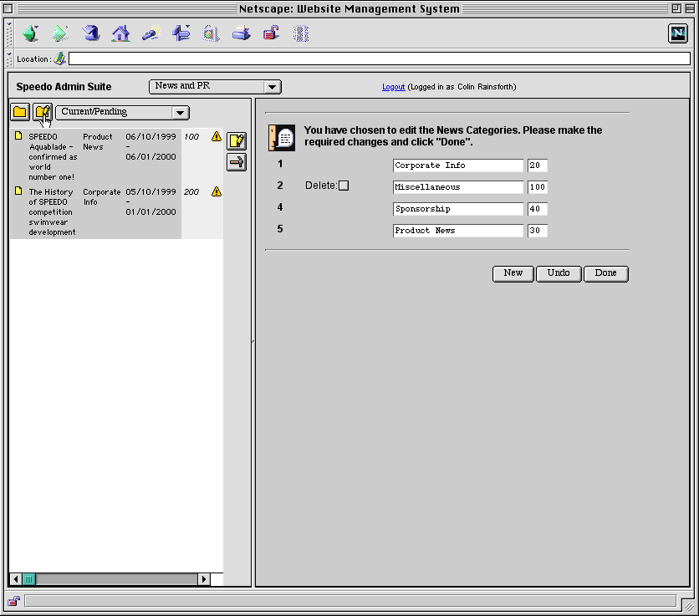Click the Print toolbar icon
This screenshot has height=616, width=699.
[x=241, y=33]
